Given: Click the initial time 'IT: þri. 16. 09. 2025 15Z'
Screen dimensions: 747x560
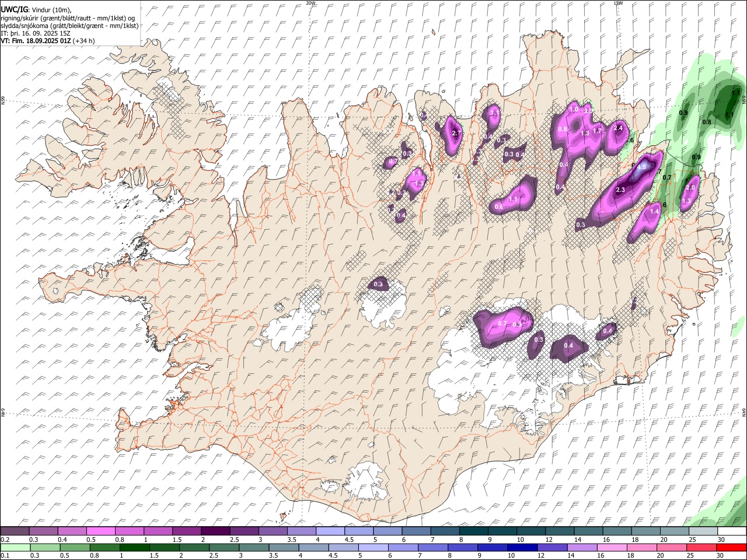Looking at the screenshot, I should tap(36, 33).
